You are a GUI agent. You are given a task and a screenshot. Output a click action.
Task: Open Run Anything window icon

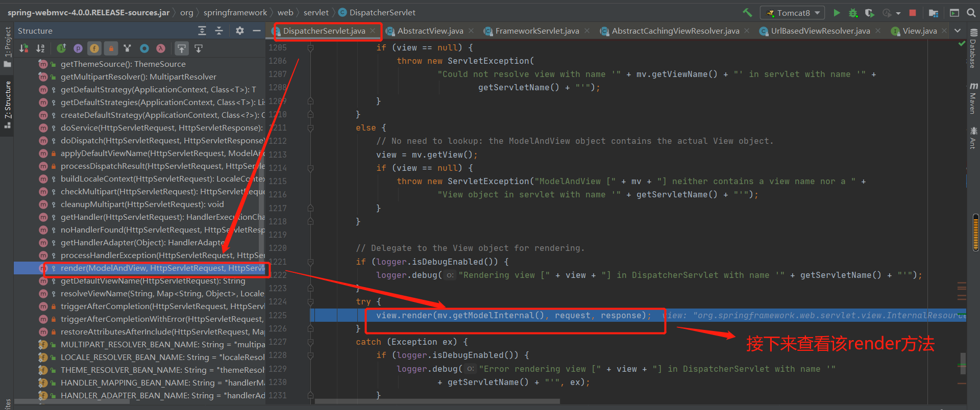[x=954, y=13]
